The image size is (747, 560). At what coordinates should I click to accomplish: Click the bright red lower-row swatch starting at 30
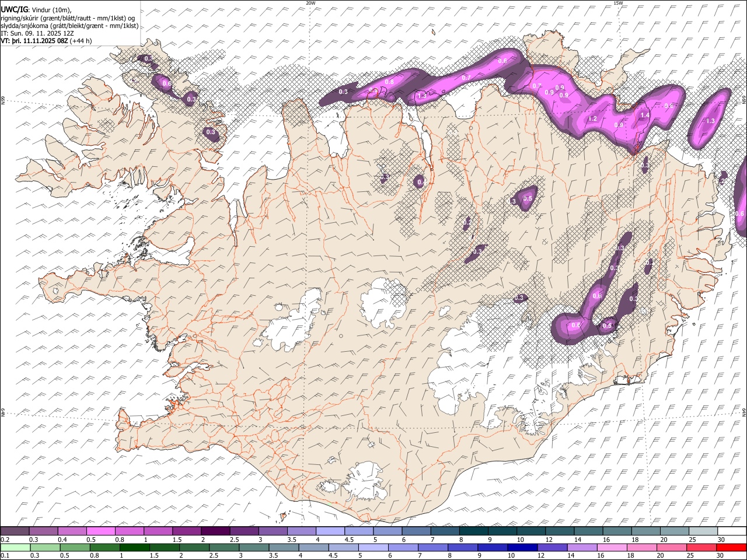[731, 547]
